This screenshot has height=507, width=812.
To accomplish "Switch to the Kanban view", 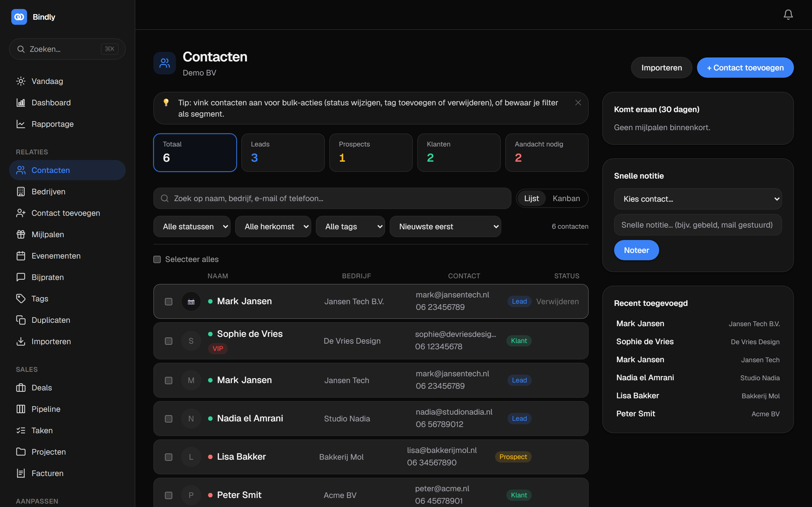I will (x=566, y=199).
